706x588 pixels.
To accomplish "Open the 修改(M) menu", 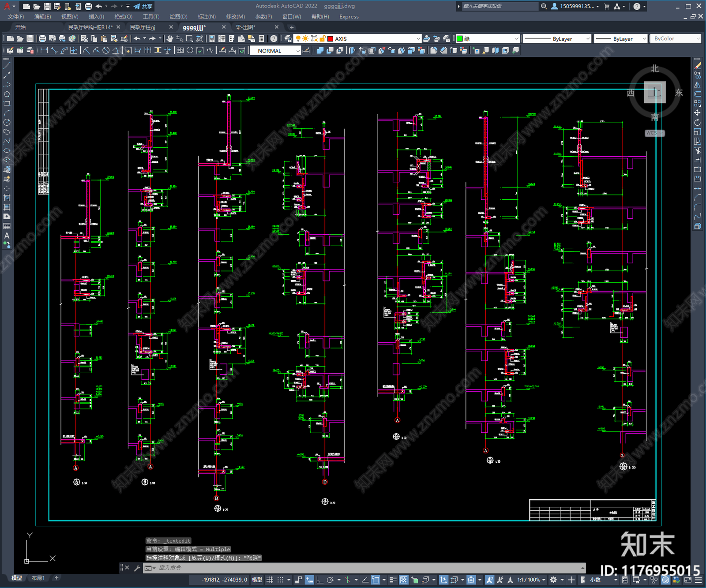I will pos(235,17).
